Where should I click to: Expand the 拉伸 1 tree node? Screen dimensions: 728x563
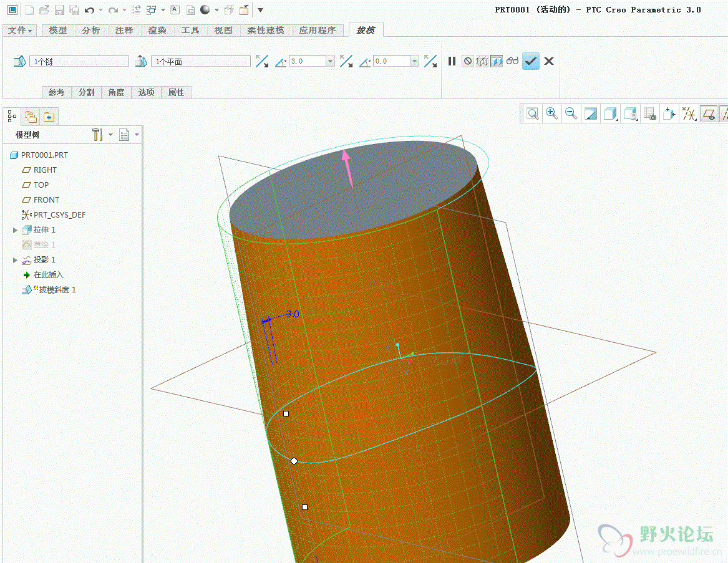click(15, 229)
